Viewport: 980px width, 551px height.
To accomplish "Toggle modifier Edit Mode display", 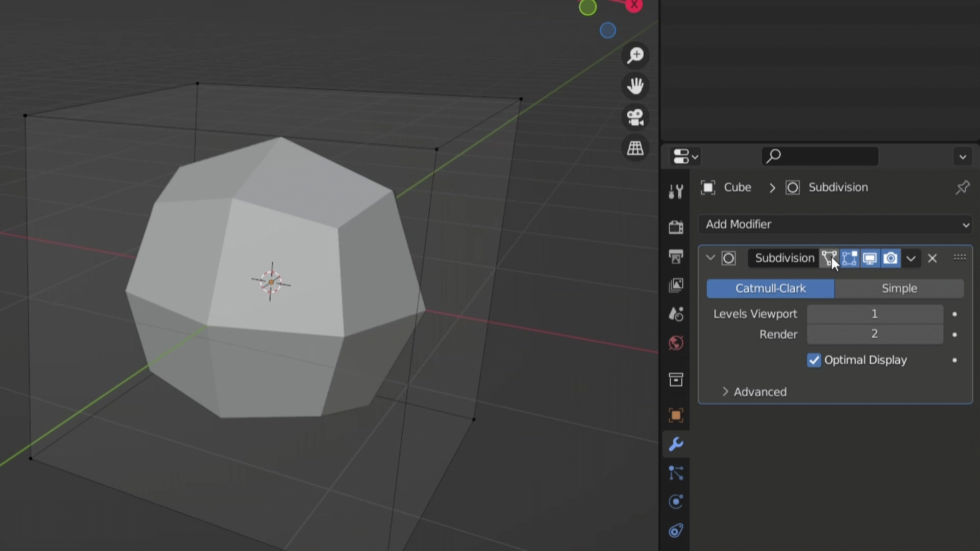I will click(x=849, y=258).
